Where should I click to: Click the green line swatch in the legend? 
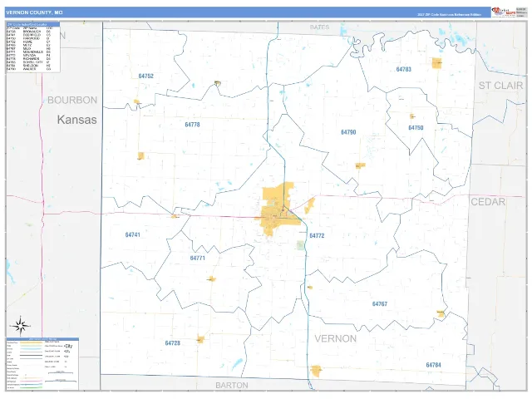(32, 387)
